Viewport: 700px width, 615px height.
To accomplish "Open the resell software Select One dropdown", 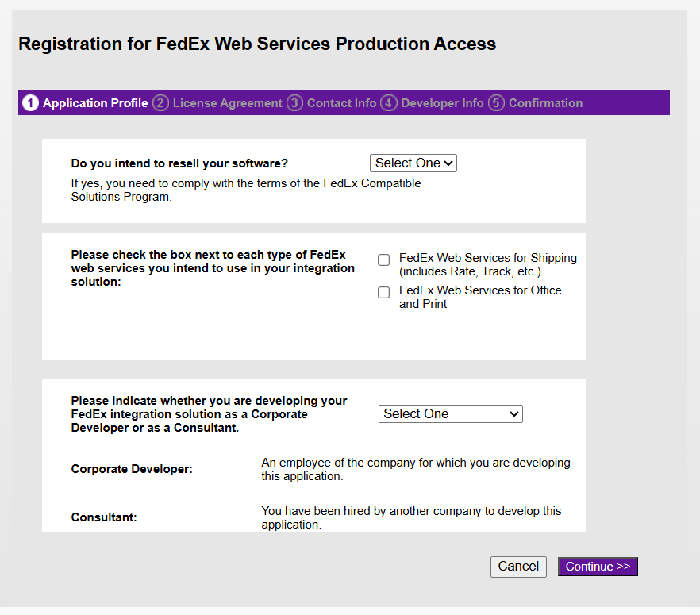I will click(x=413, y=163).
